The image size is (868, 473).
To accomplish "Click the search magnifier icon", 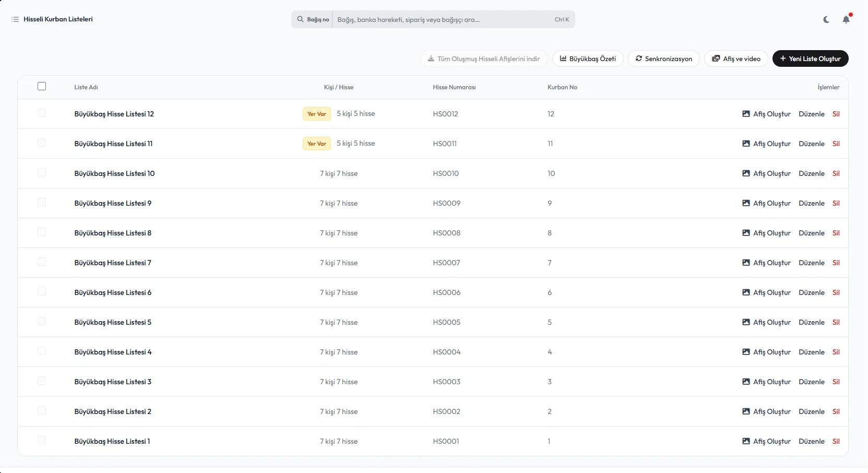I will [300, 19].
